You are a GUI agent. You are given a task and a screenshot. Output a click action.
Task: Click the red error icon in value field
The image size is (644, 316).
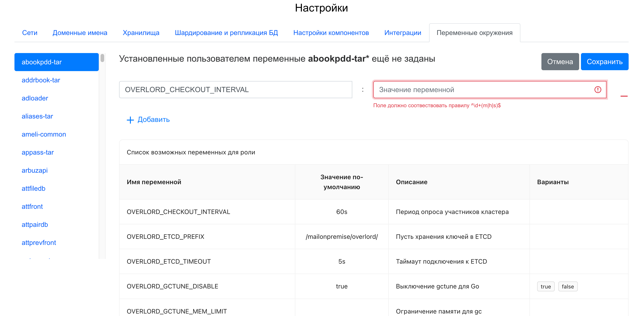597,90
